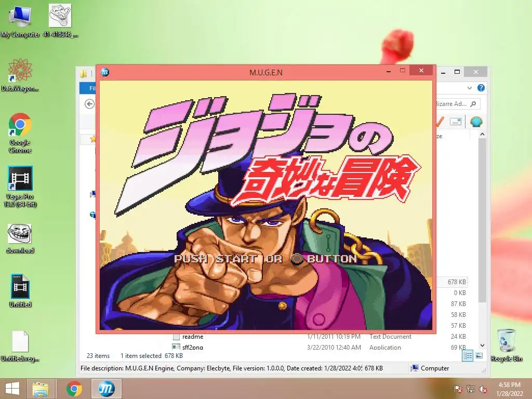Open the Recycle Bin
The image size is (532, 399).
[x=506, y=345]
